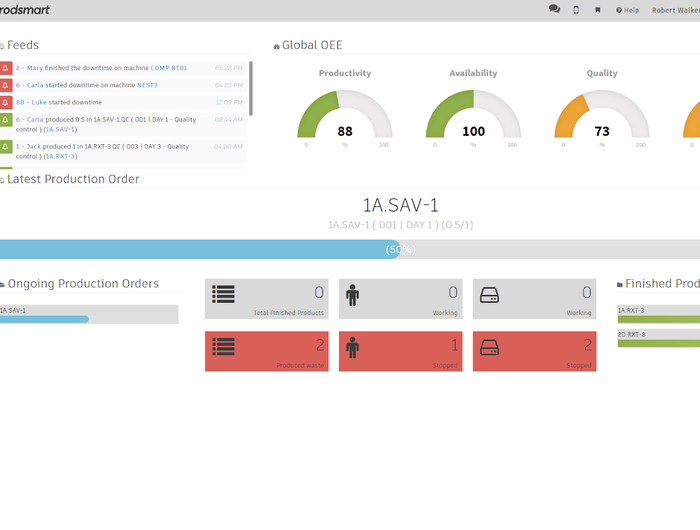Click red bell icon beside Carla NEST3 feed

pyautogui.click(x=6, y=85)
